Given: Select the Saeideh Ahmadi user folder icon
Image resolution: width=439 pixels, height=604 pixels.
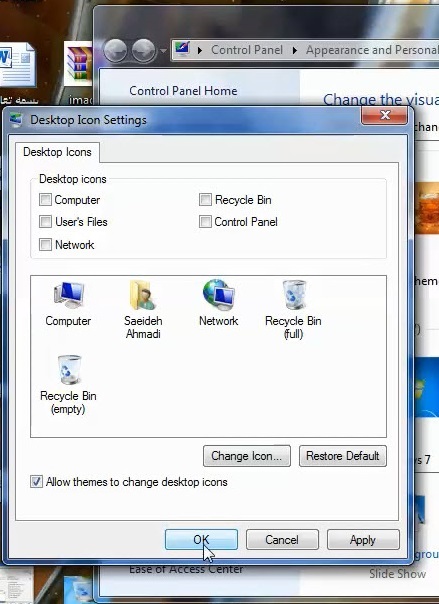Looking at the screenshot, I should 143,309.
